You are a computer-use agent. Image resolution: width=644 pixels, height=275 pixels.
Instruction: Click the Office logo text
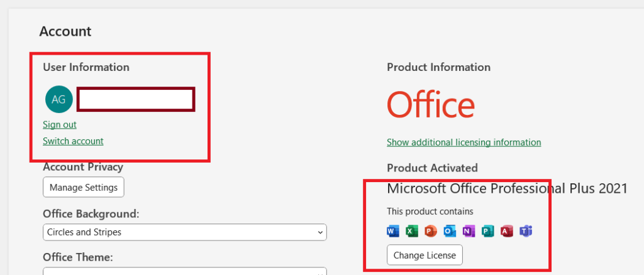(x=431, y=104)
